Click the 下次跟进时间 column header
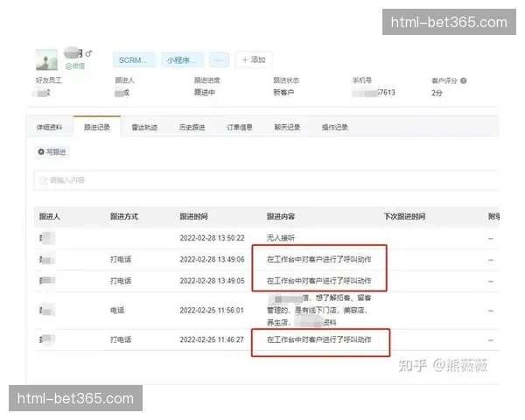This screenshot has width=525, height=420. [x=404, y=217]
